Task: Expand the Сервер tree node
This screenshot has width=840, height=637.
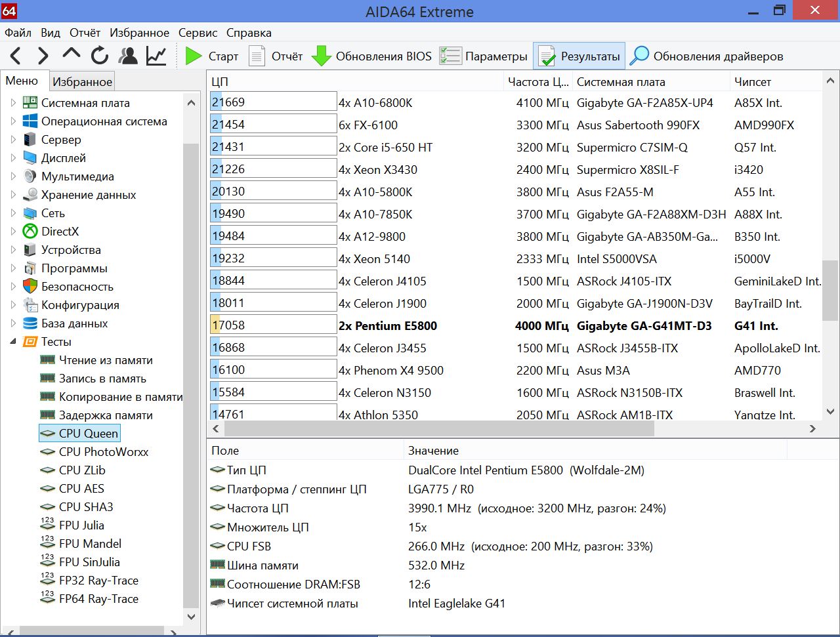Action: coord(13,140)
